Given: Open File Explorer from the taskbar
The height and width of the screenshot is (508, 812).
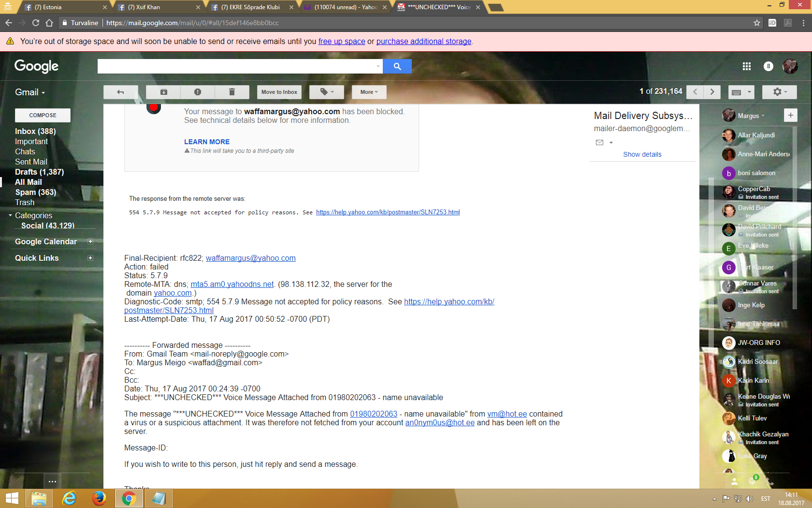Looking at the screenshot, I should (39, 498).
